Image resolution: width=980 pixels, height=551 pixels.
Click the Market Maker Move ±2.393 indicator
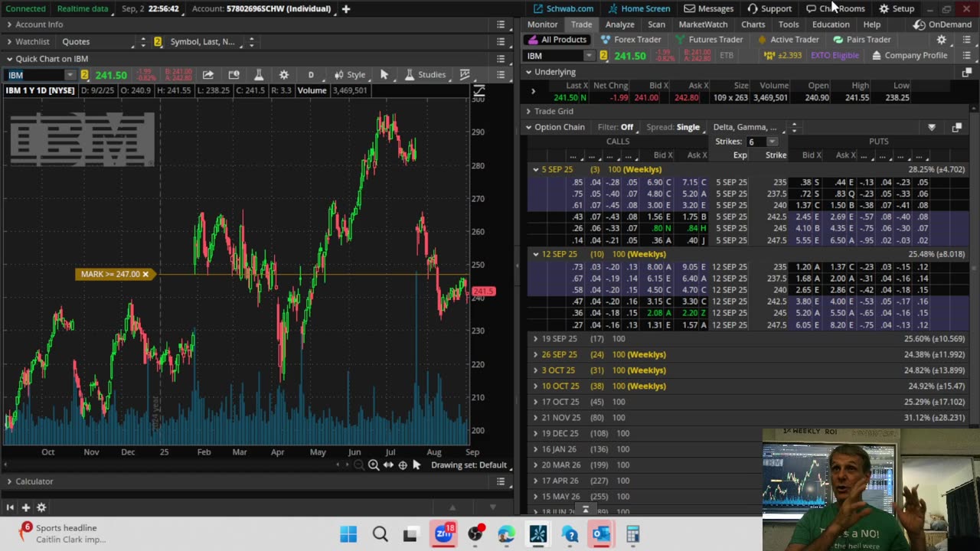pos(782,55)
